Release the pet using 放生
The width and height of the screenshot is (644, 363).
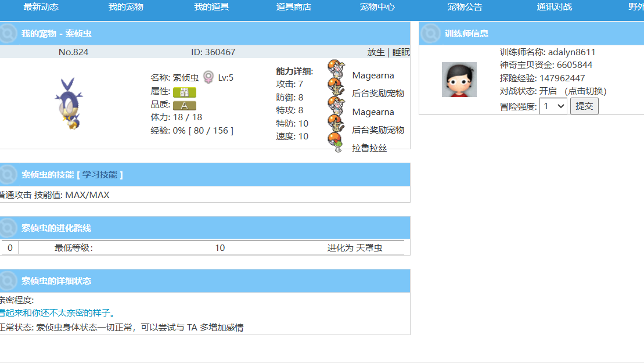[x=376, y=52]
